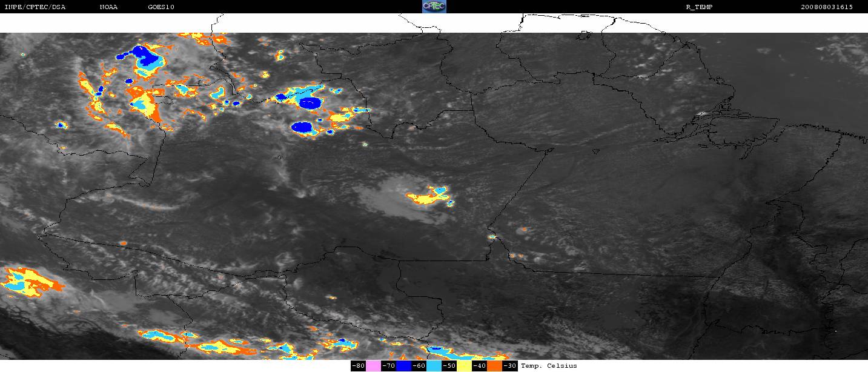Click the -60 legend value
Image resolution: width=868 pixels, height=372 pixels.
[x=419, y=366]
